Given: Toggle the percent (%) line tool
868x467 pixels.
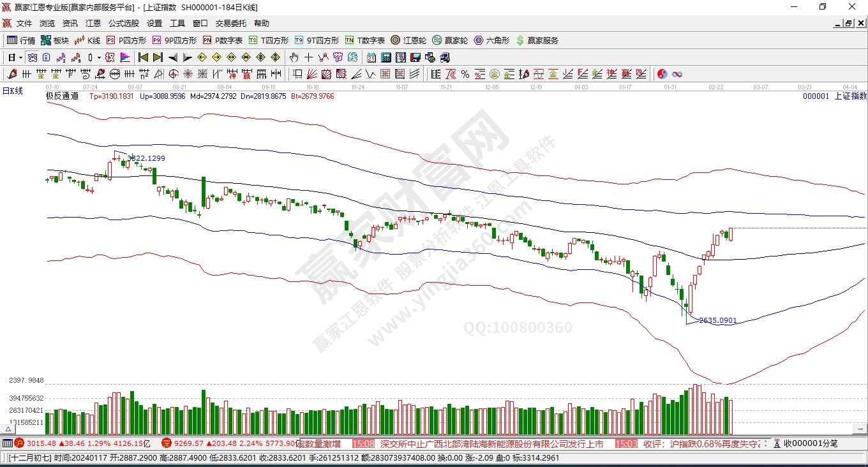Looking at the screenshot, I should [465, 74].
